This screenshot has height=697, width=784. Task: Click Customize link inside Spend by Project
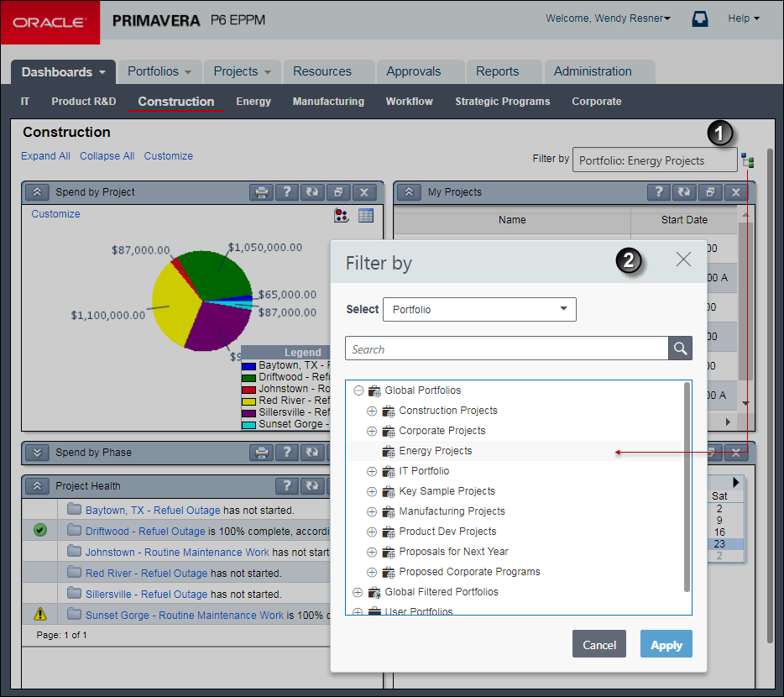pos(55,214)
